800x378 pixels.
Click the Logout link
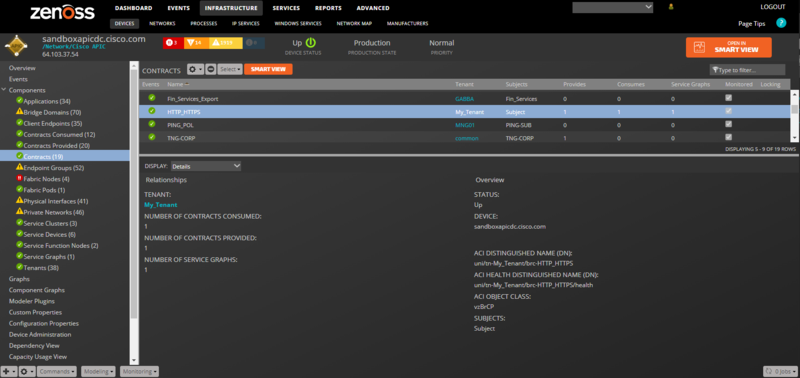(773, 7)
